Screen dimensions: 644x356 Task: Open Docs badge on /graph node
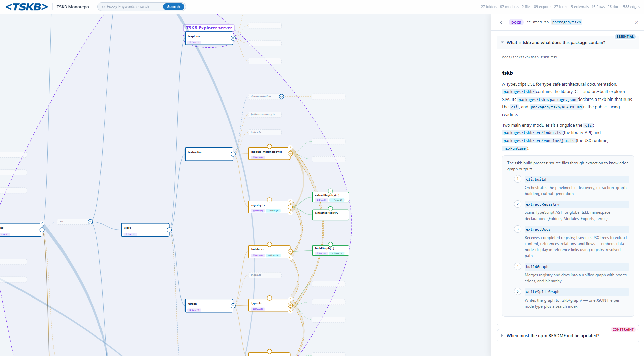[x=194, y=310]
